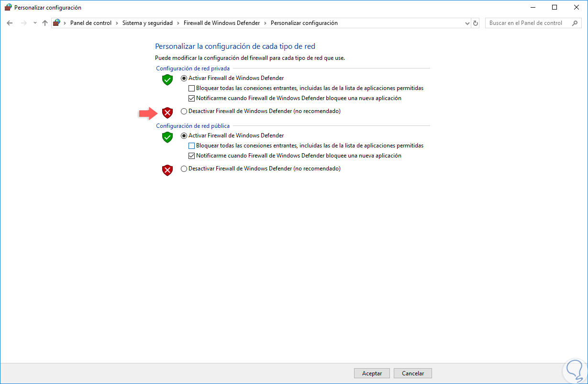Image resolution: width=588 pixels, height=384 pixels.
Task: Click Sistema y seguridad breadcrumb
Action: click(x=147, y=23)
